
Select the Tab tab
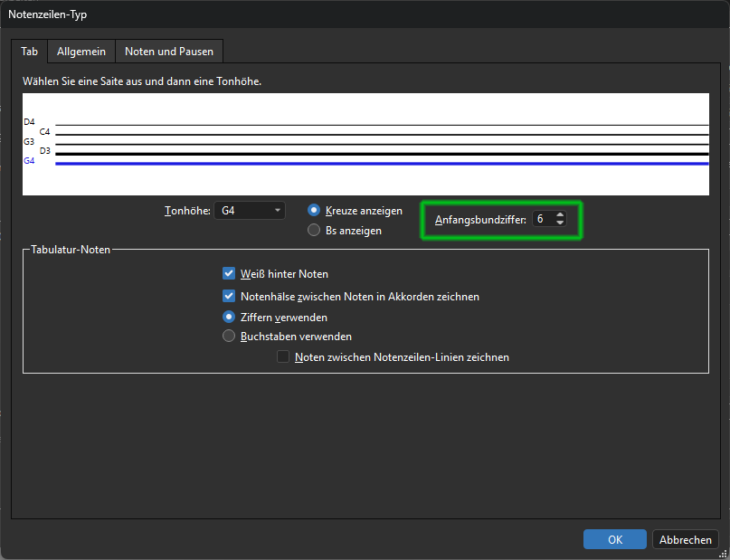pyautogui.click(x=29, y=52)
